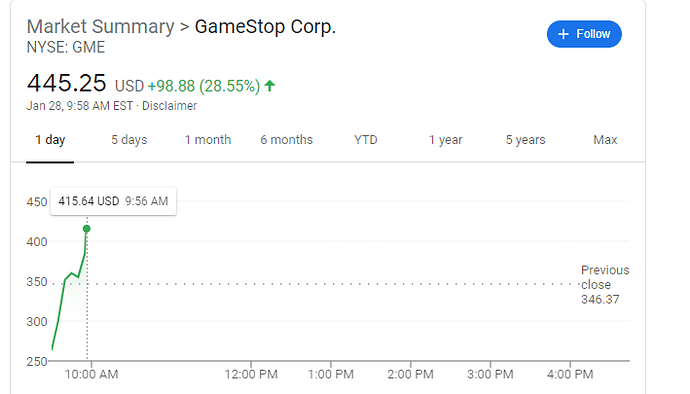Click the 12:00 PM axis marker
Image resolution: width=690 pixels, height=394 pixels.
[x=251, y=374]
